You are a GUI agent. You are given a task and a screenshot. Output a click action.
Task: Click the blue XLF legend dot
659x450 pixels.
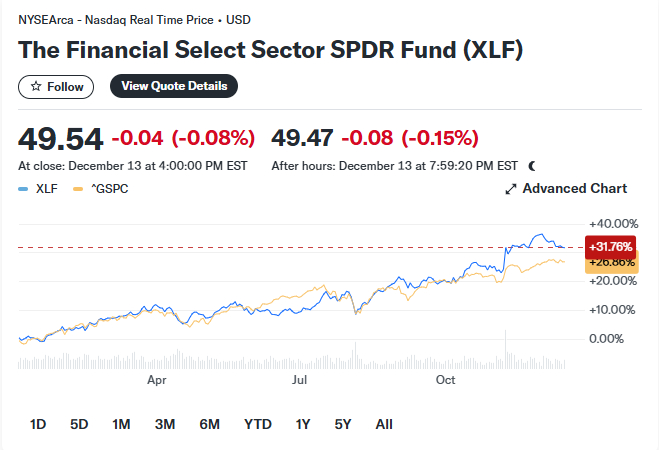(22, 188)
